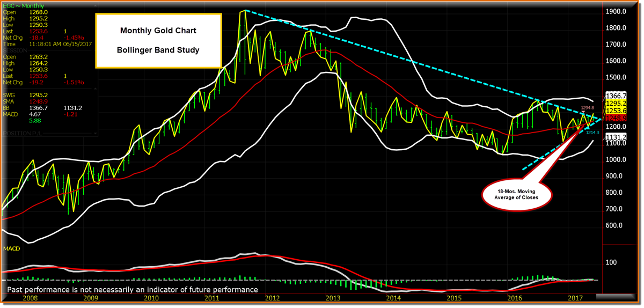
Task: Click the BB study row in data panel
Action: 10,107
